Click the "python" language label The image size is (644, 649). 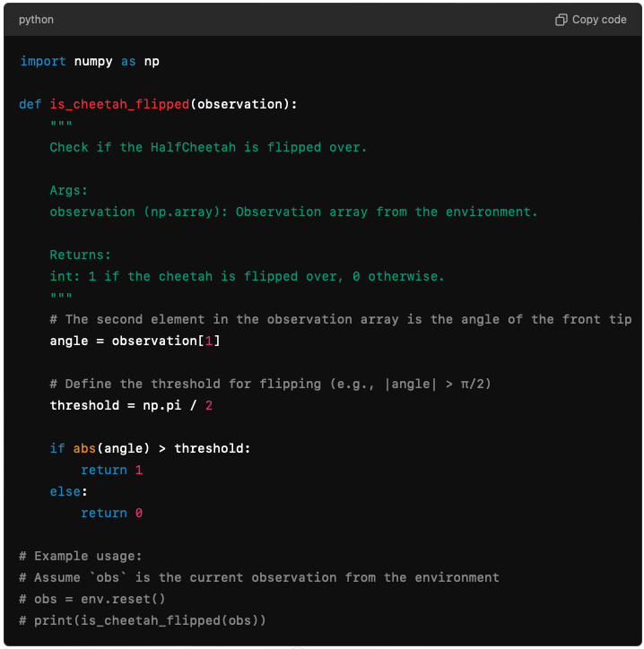(37, 20)
